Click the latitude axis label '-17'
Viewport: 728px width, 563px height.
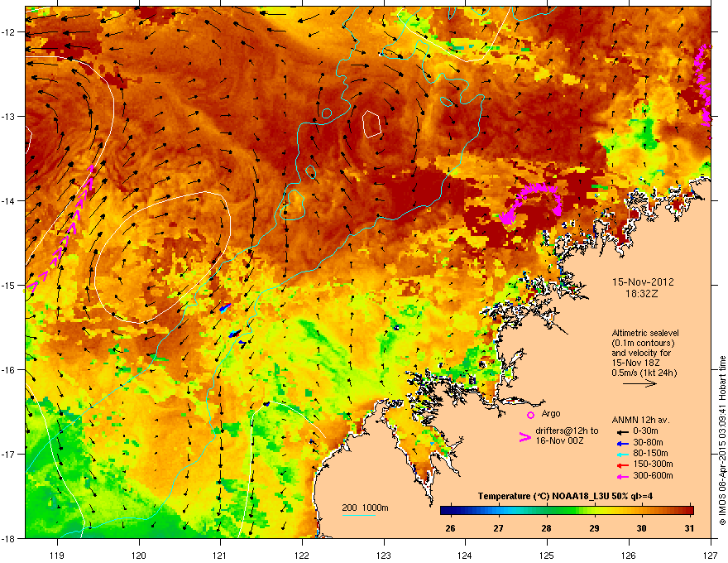tap(10, 454)
